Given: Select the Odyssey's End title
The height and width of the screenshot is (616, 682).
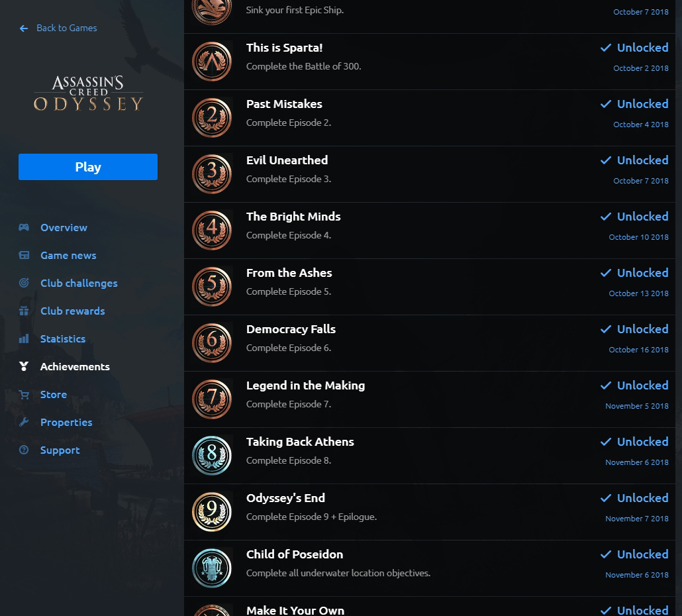Looking at the screenshot, I should click(x=285, y=498).
